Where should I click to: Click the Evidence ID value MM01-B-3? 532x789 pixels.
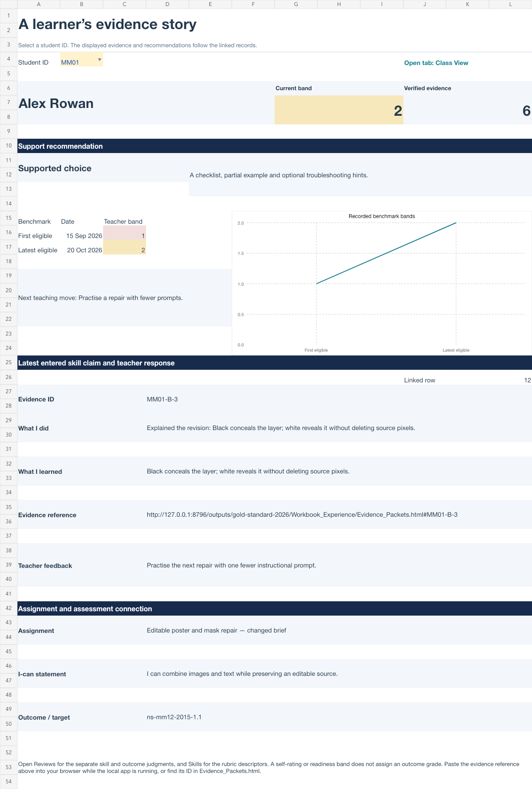click(x=162, y=399)
